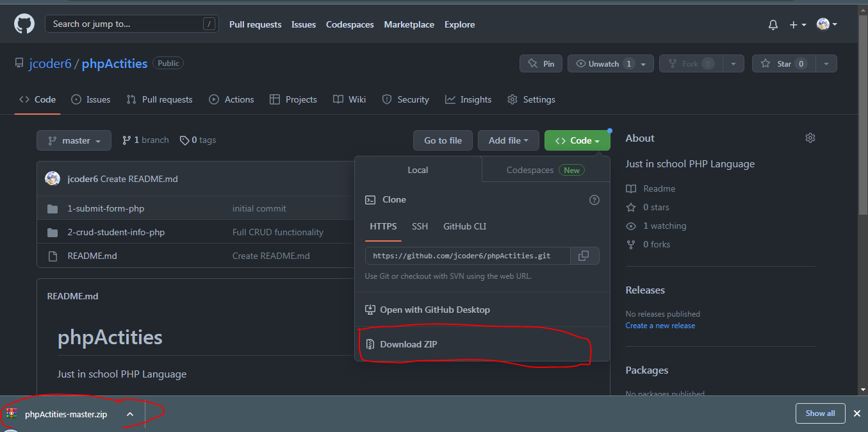Image resolution: width=868 pixels, height=432 pixels.
Task: Open the plus create-new menu
Action: pos(798,24)
